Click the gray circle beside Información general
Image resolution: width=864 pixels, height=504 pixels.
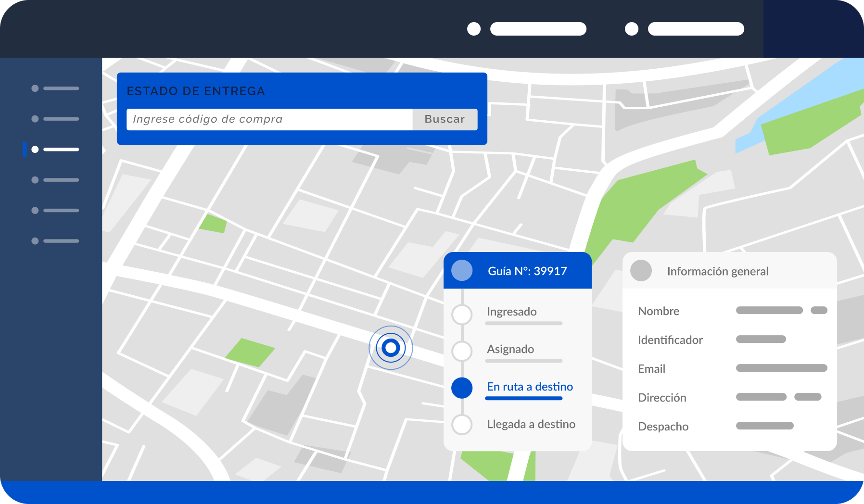point(641,271)
